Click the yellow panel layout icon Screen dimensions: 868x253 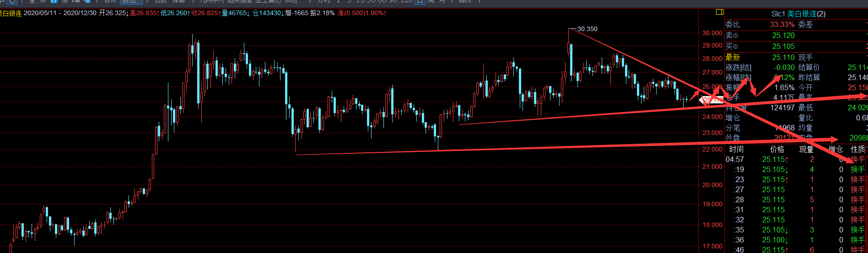pyautogui.click(x=720, y=12)
